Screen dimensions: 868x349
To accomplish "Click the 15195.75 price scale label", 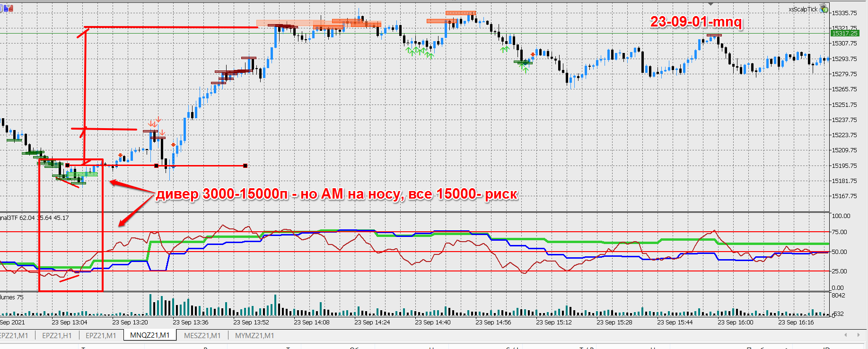I will (x=844, y=166).
